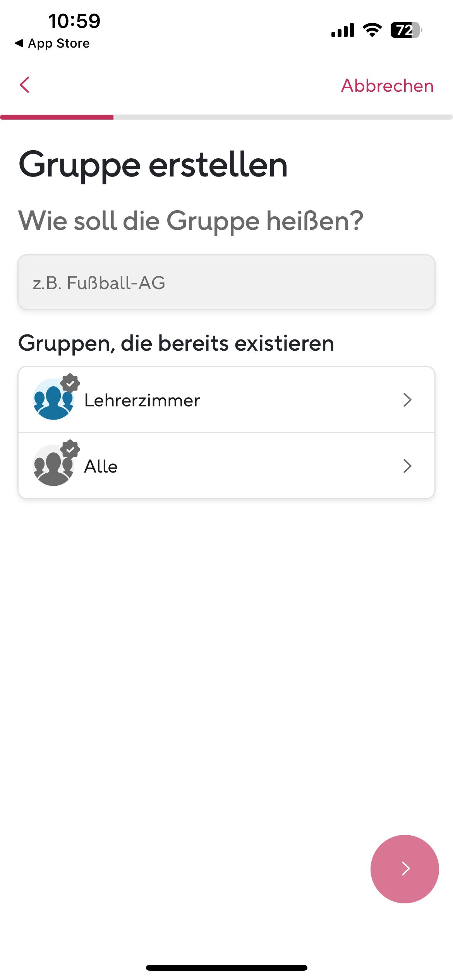Tap the verified badge on Lehrerzimmer

tap(70, 383)
